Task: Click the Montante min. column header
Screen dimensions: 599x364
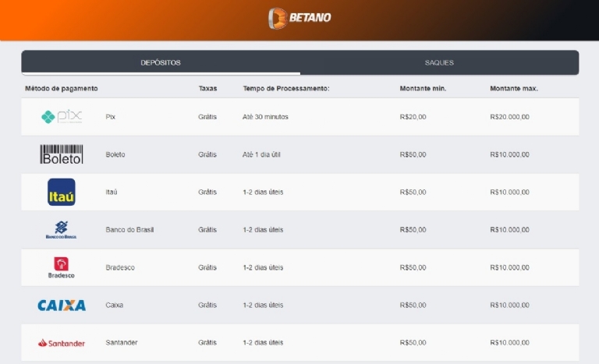Action: pyautogui.click(x=423, y=88)
